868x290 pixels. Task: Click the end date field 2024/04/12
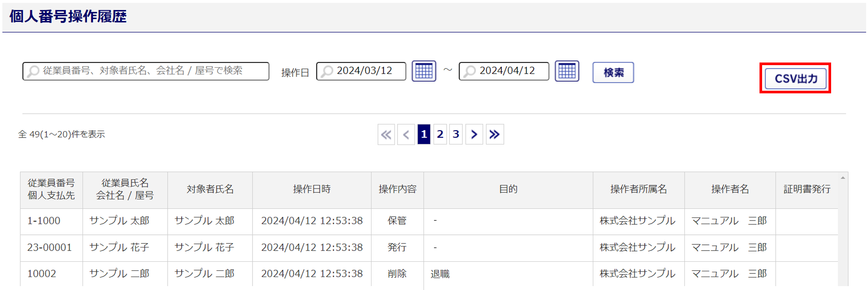point(507,71)
